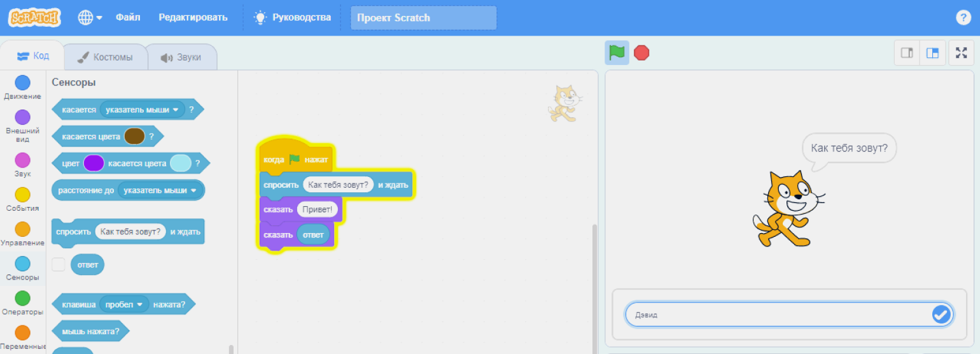This screenshot has height=354, width=980.
Task: Click the 'мышь нажата?' block
Action: (90, 331)
